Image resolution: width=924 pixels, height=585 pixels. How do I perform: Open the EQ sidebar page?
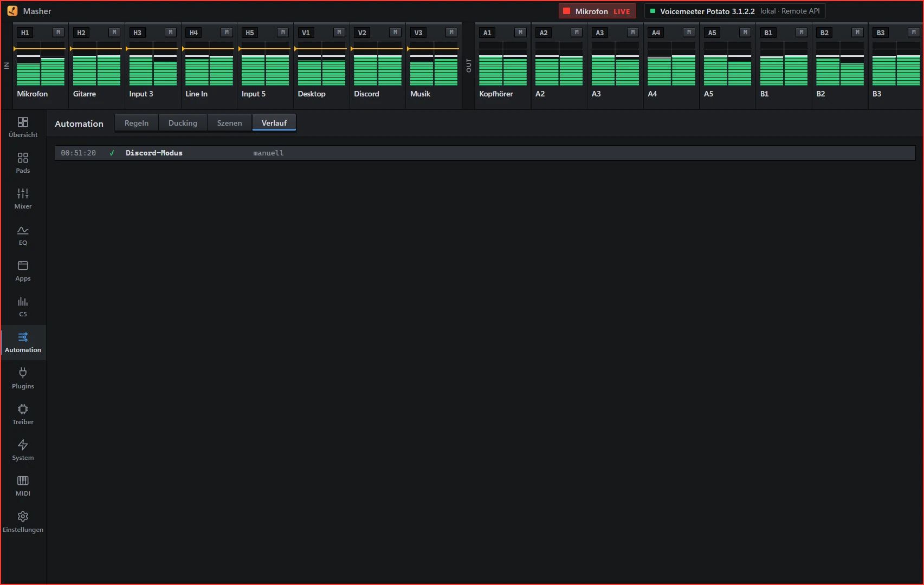23,235
